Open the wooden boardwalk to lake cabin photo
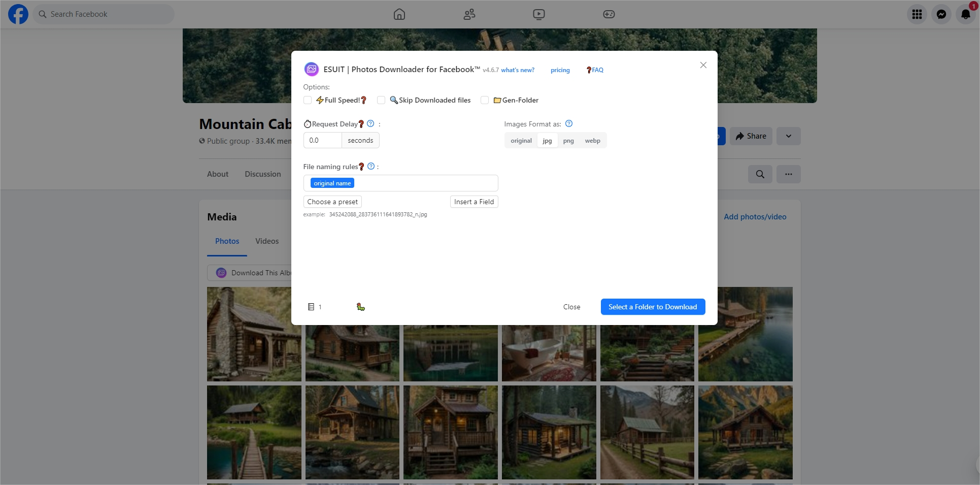The image size is (980, 485). coord(254,432)
